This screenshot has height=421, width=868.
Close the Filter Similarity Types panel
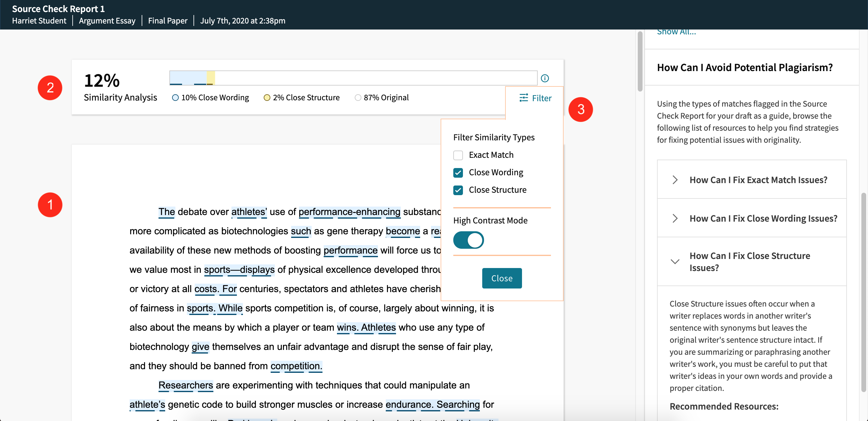[x=502, y=278]
